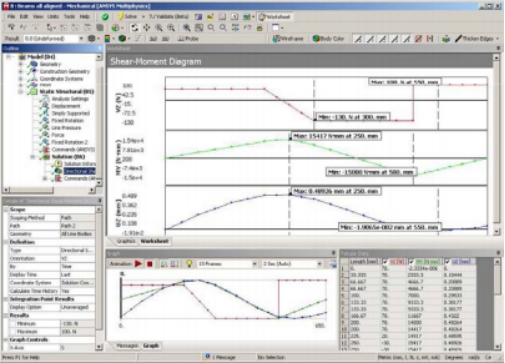Collapse the Solution (B6) tree node
The height and width of the screenshot is (363, 505).
[x=33, y=157]
